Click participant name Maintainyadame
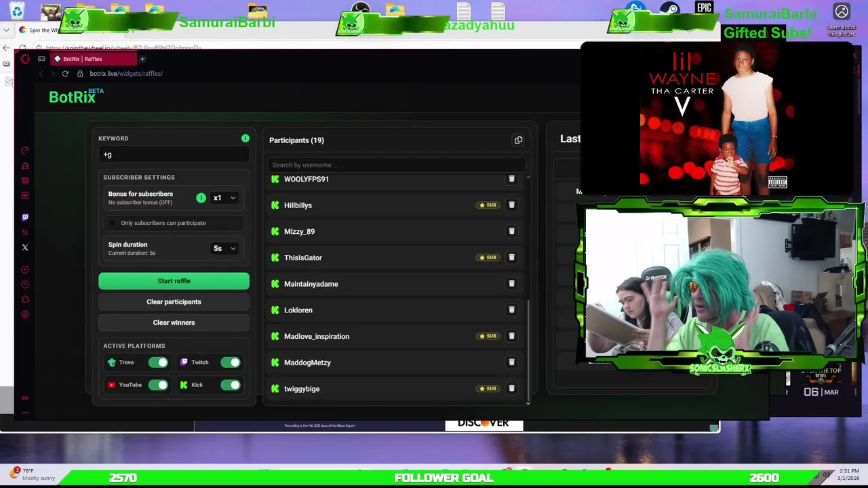The width and height of the screenshot is (868, 488). click(311, 284)
